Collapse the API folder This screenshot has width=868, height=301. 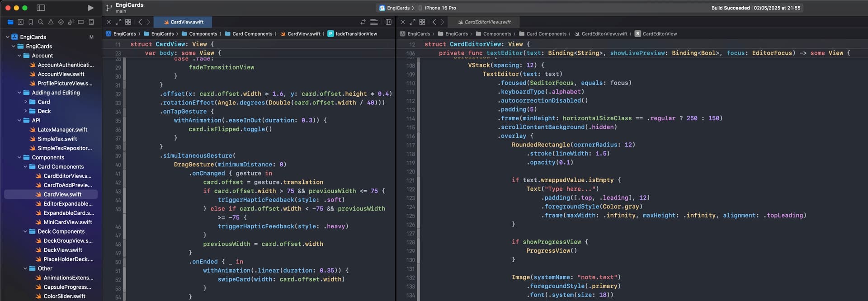[19, 120]
